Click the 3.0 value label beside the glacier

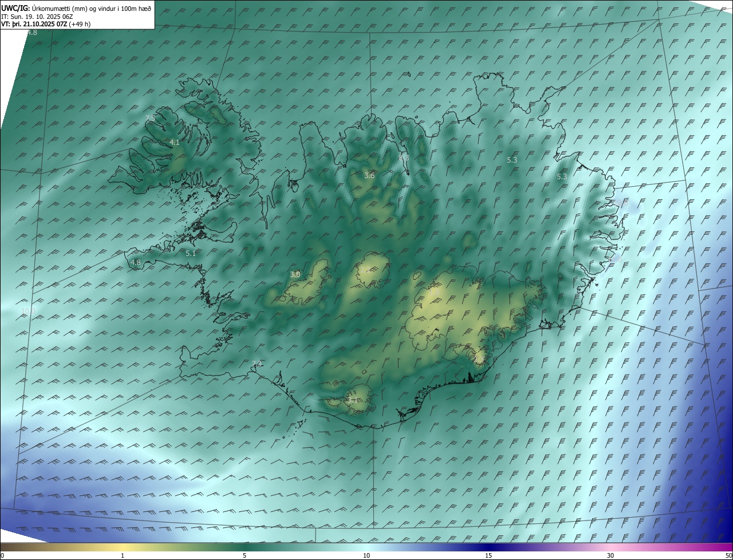pyautogui.click(x=295, y=275)
